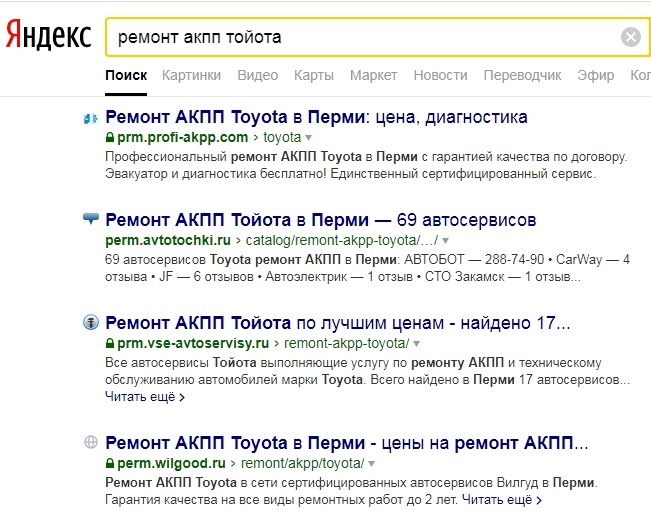The width and height of the screenshot is (651, 511).
Task: Open dropdown arrow beside avtotochki URL path
Action: (x=445, y=241)
